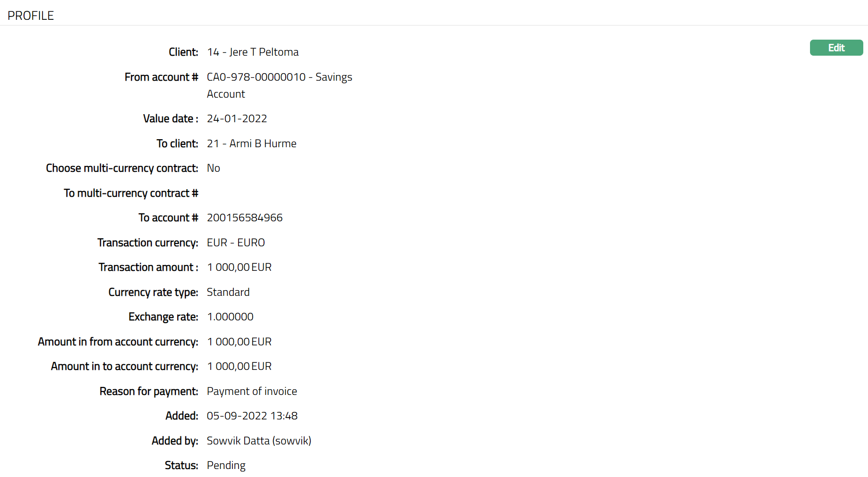Click the Amount in from account currency value

pos(239,342)
